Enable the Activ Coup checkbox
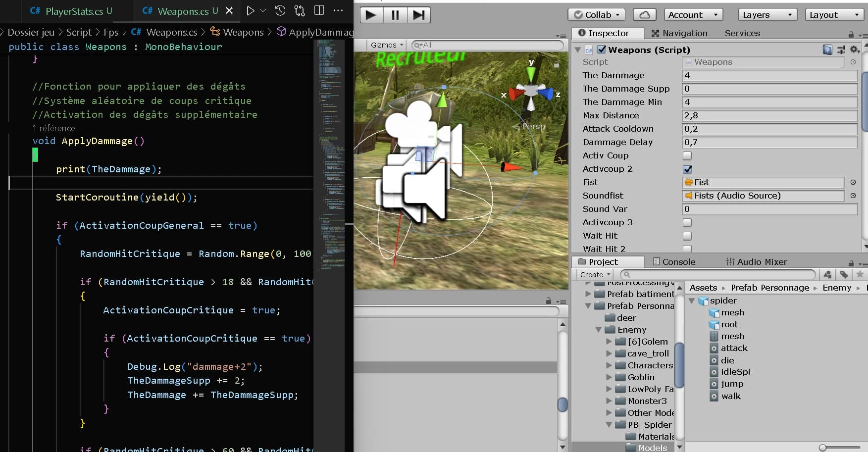868x452 pixels. (x=687, y=156)
